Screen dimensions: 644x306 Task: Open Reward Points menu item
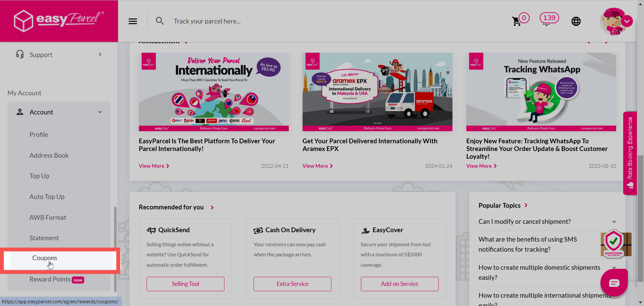pos(50,279)
